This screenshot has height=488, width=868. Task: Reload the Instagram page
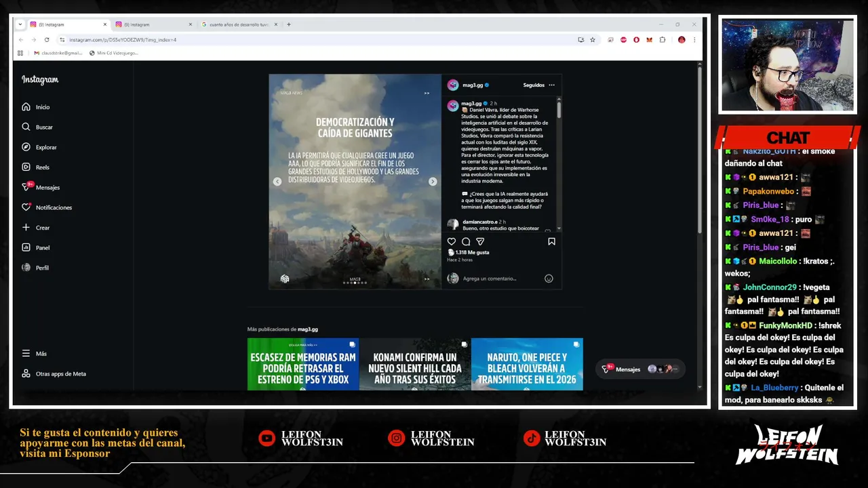(x=47, y=40)
